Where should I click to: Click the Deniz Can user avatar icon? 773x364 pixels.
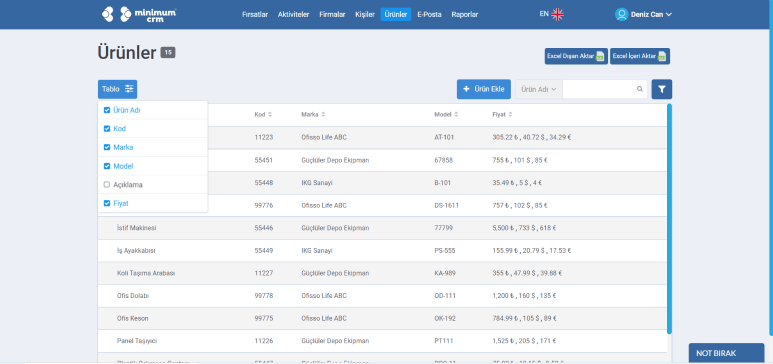click(621, 14)
